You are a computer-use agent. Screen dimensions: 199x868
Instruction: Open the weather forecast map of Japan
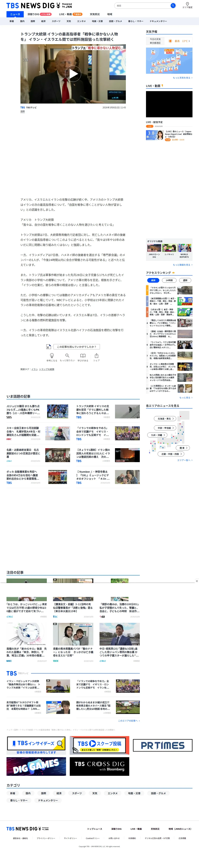coord(169,61)
